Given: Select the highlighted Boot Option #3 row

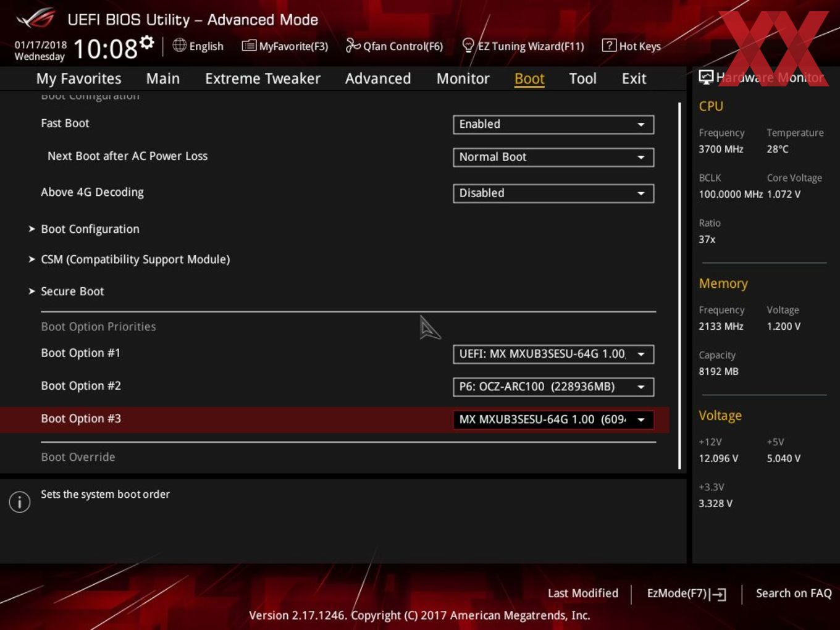Looking at the screenshot, I should click(334, 419).
